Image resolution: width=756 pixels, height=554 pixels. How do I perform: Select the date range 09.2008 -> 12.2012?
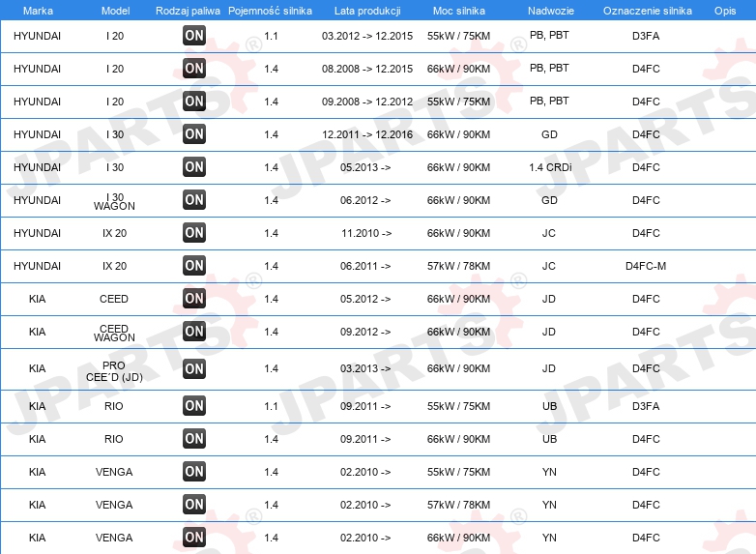pos(367,102)
